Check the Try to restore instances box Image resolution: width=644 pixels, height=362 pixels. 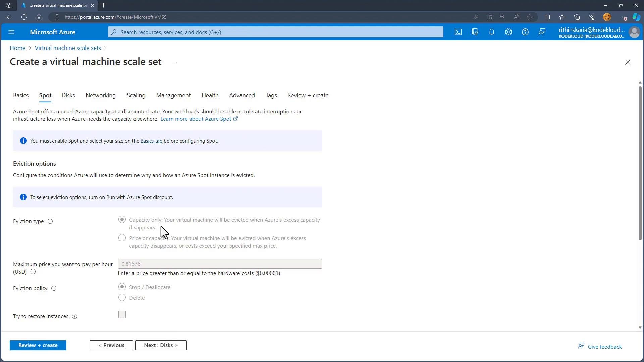pos(122,314)
